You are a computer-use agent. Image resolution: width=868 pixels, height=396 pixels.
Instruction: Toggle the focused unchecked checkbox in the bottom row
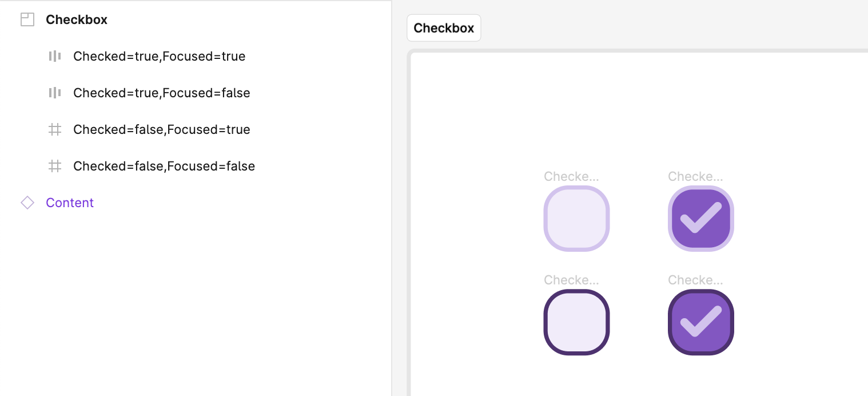pos(576,322)
